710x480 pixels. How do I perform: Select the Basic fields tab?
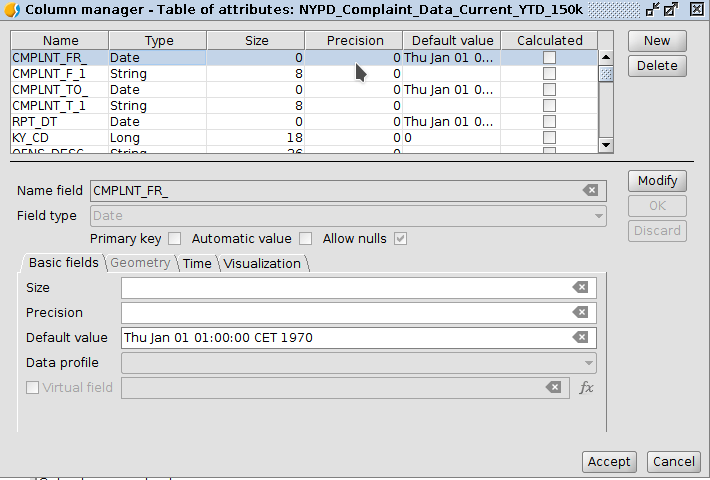(x=63, y=263)
